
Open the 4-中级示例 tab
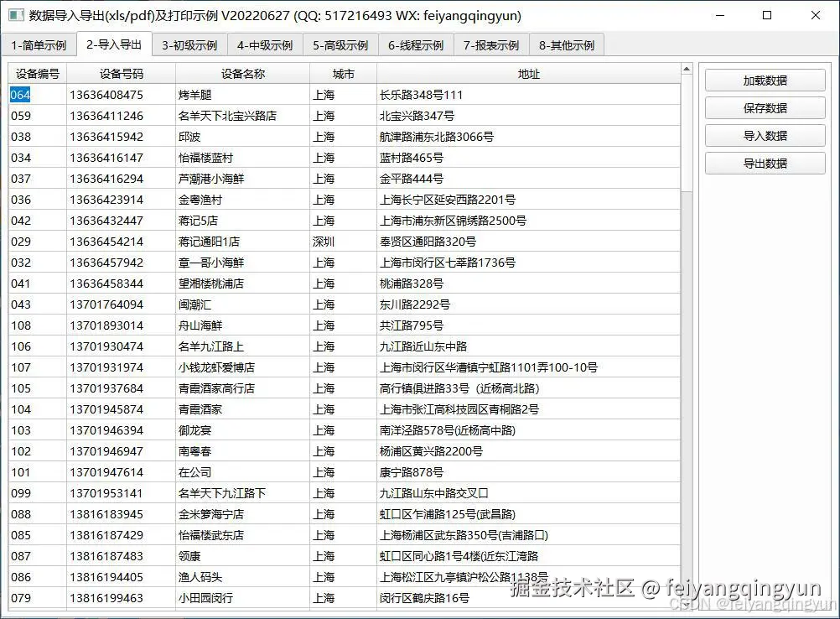pos(264,44)
